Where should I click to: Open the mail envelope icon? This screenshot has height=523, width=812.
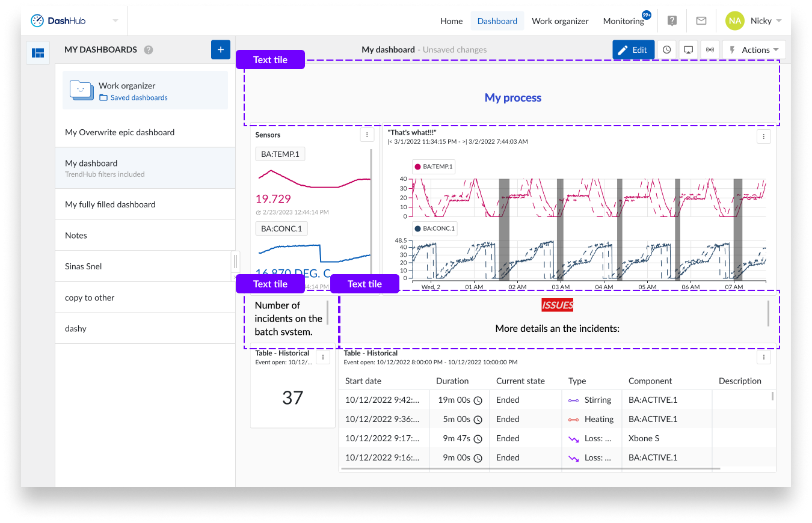(701, 21)
